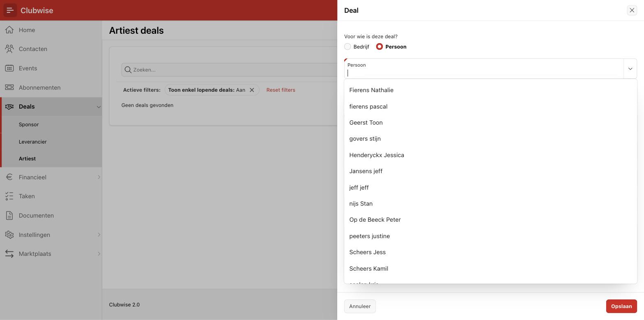Click the Documenten file icon
The width and height of the screenshot is (644, 320).
pos(9,215)
